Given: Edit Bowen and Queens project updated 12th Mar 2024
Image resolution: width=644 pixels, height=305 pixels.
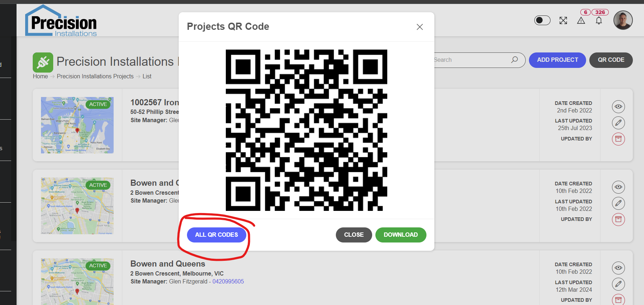Looking at the screenshot, I should click(618, 284).
